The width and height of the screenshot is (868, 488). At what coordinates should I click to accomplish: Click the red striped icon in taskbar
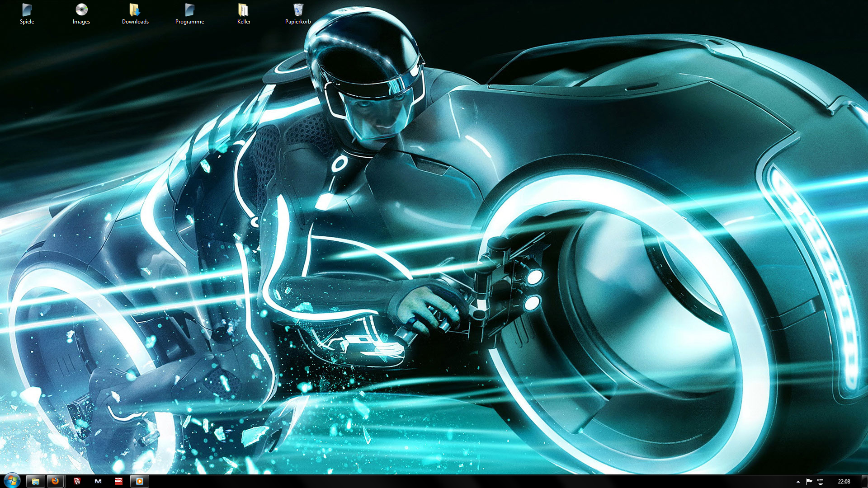point(119,481)
